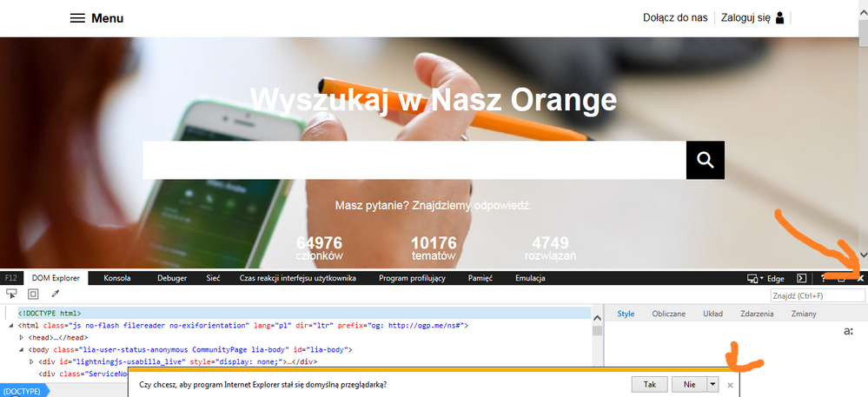Expand the head node in DOM tree
The height and width of the screenshot is (397, 868).
(22, 337)
